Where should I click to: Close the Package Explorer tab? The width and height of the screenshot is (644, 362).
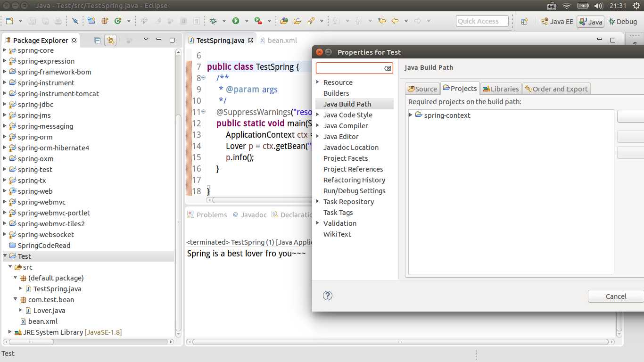tap(74, 40)
